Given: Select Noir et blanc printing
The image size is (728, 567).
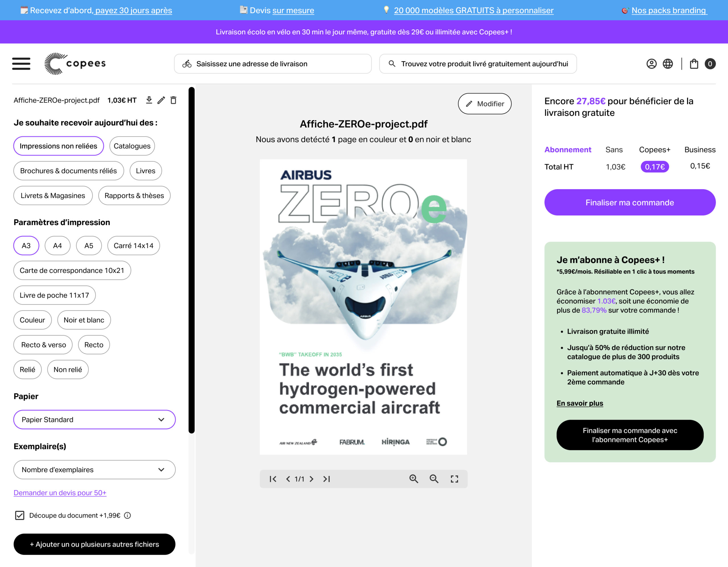Looking at the screenshot, I should pyautogui.click(x=84, y=320).
